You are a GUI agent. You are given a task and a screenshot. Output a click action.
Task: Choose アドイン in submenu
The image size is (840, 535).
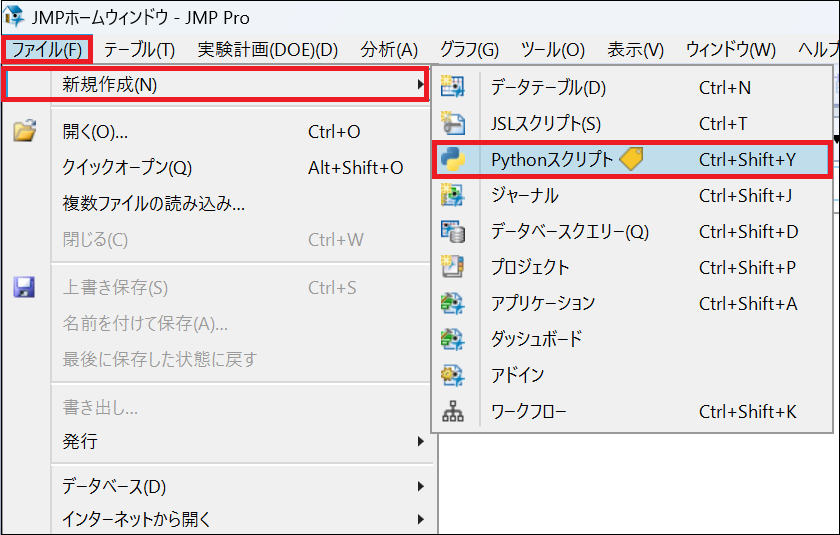[x=632, y=375]
